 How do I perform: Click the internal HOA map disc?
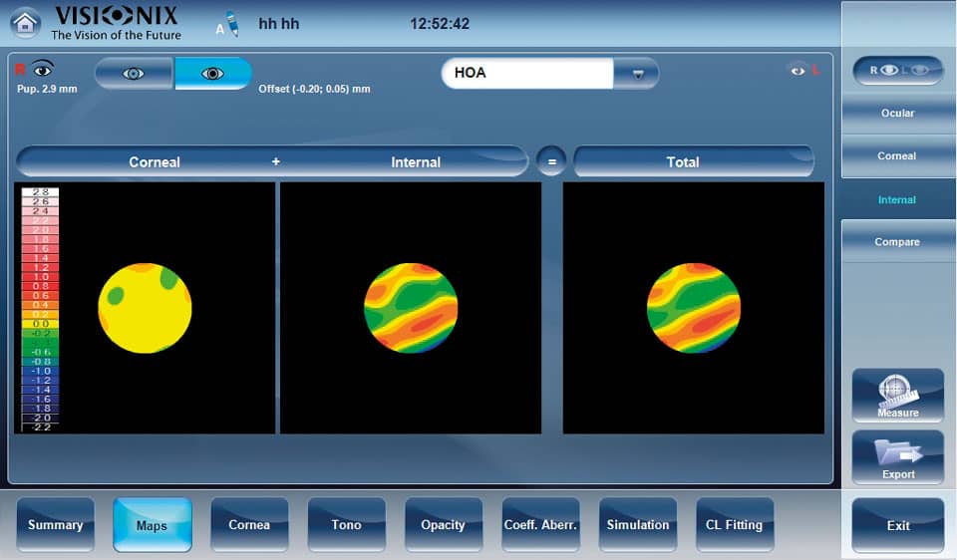point(411,308)
